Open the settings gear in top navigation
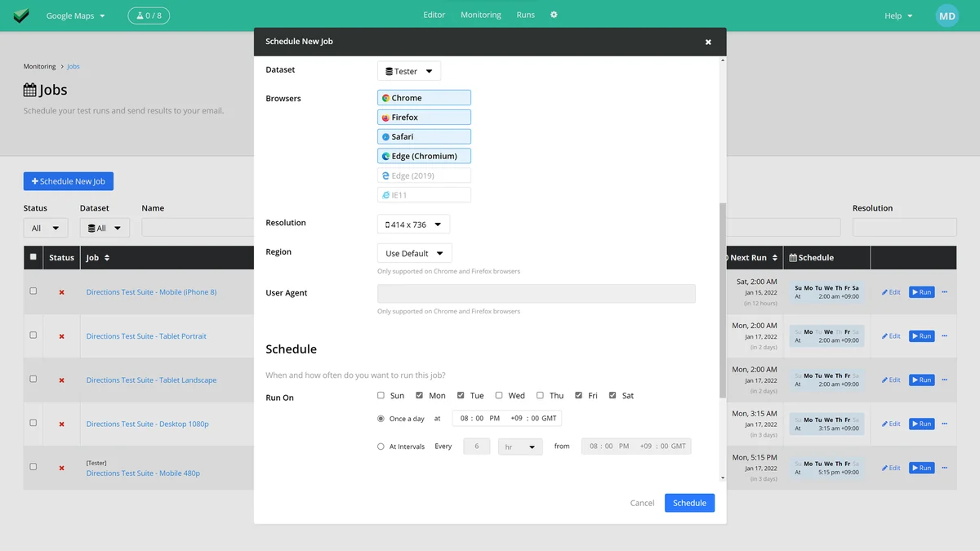 (554, 15)
